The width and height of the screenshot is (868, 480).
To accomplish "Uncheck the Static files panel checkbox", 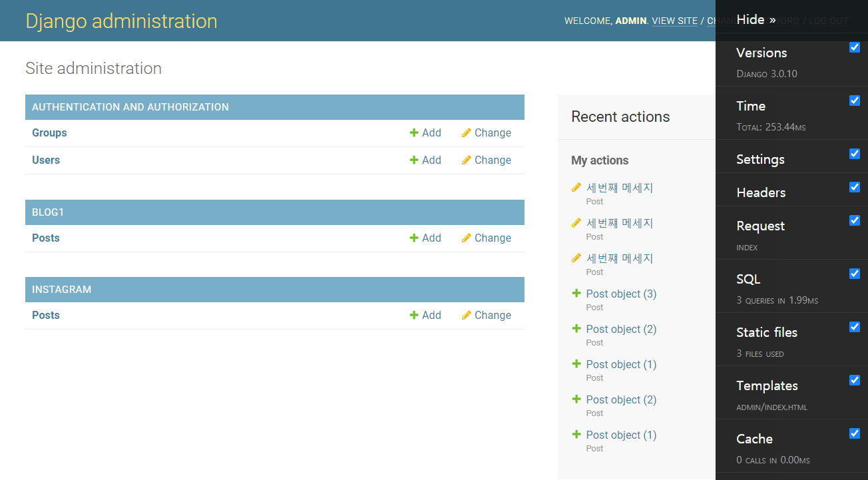I will tap(855, 327).
